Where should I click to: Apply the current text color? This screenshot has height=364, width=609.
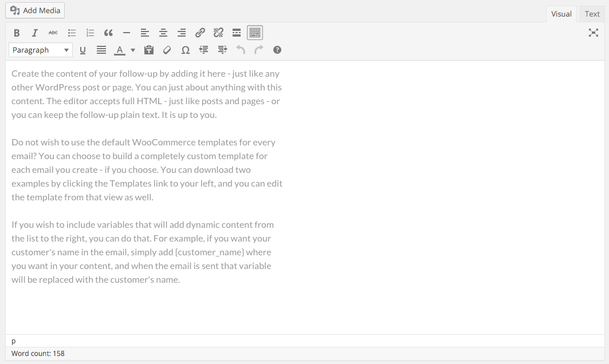(119, 50)
